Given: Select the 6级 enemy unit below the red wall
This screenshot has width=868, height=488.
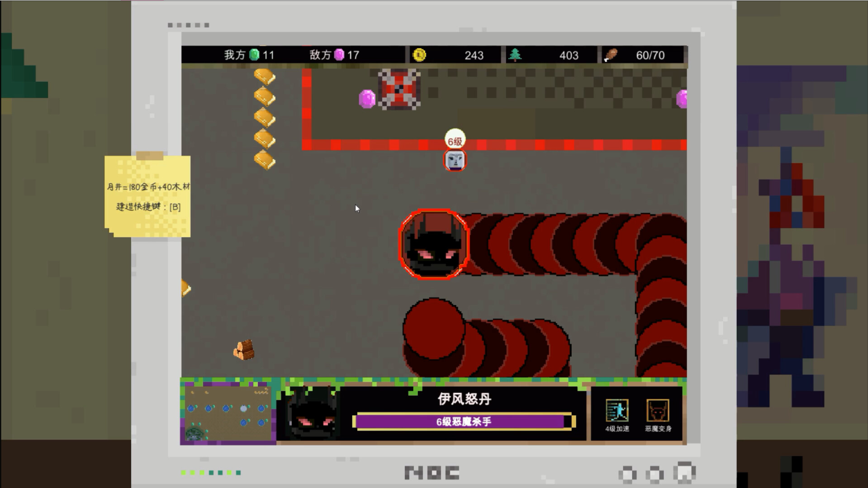Looking at the screenshot, I should [455, 161].
